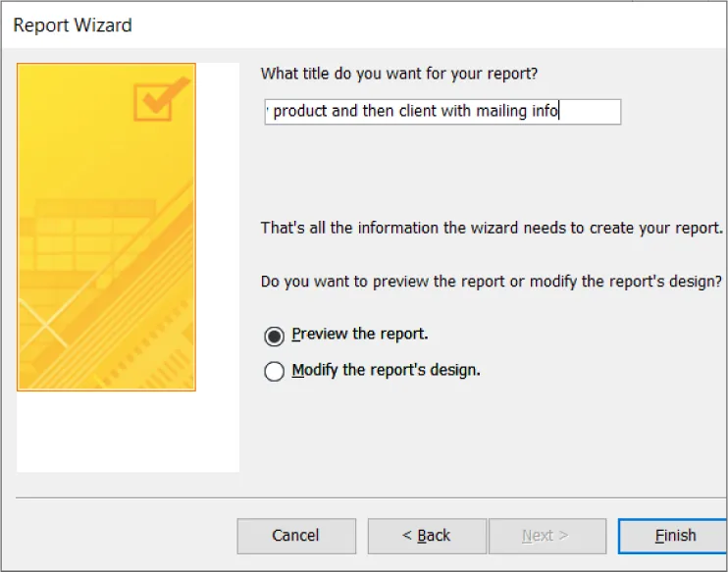
Task: Select the Modify the report's design radio button
Action: (x=275, y=372)
